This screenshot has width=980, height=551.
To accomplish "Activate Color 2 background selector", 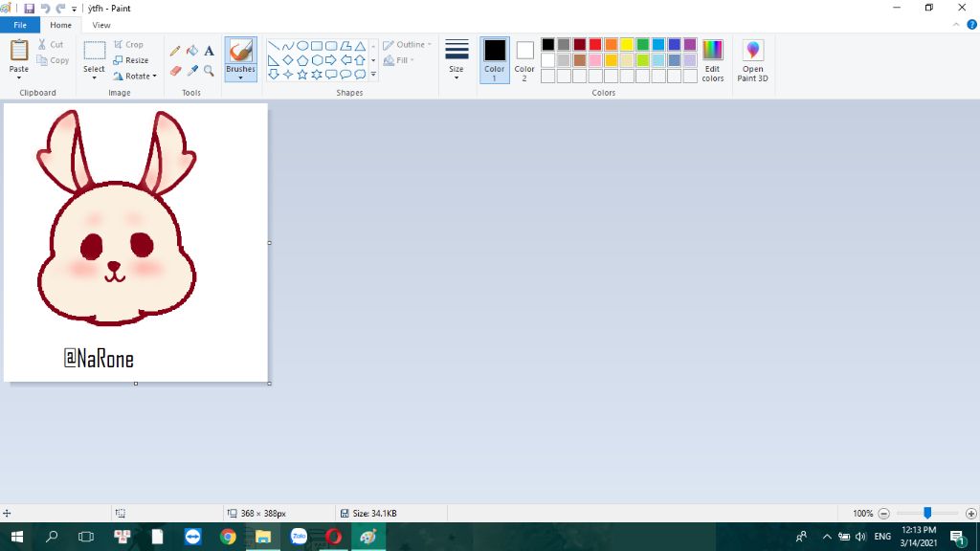I will click(x=524, y=60).
